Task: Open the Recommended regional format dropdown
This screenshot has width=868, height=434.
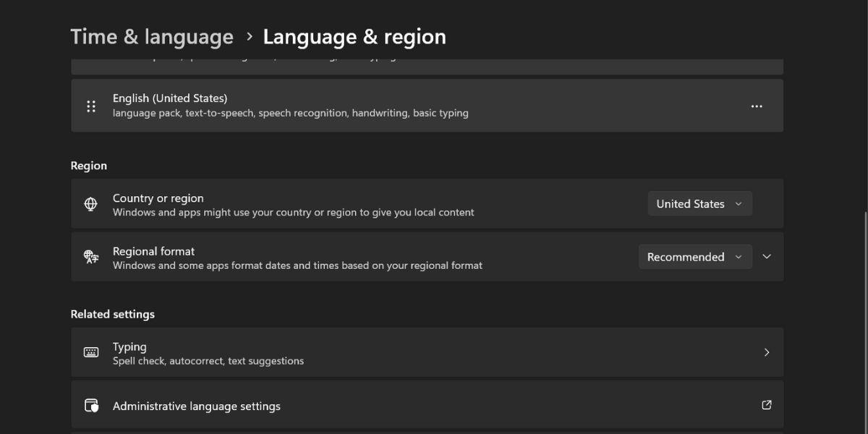Action: [695, 257]
